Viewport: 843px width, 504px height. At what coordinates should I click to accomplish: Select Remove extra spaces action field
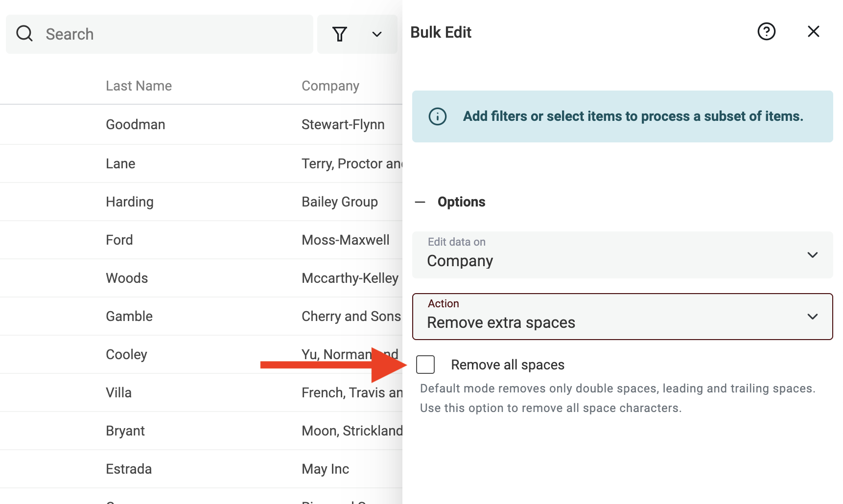(x=622, y=317)
